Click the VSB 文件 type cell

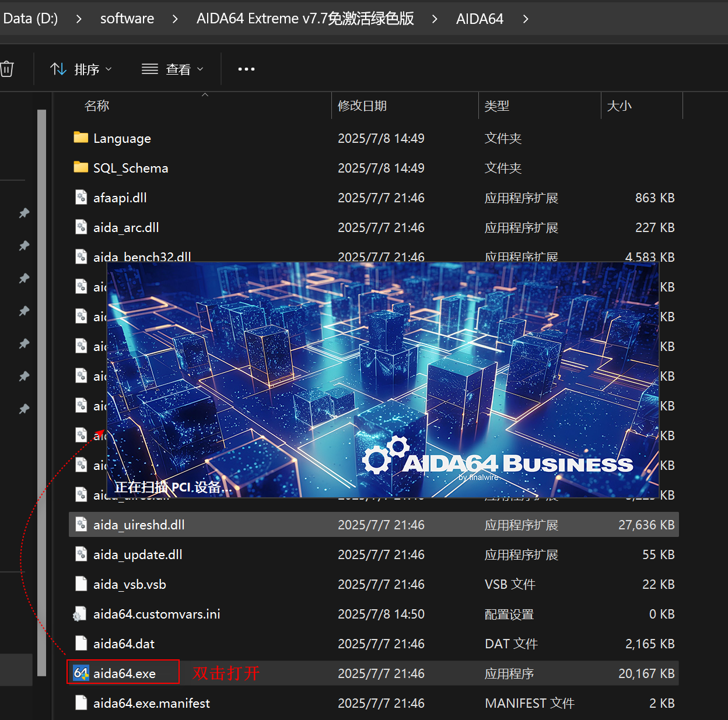[510, 584]
